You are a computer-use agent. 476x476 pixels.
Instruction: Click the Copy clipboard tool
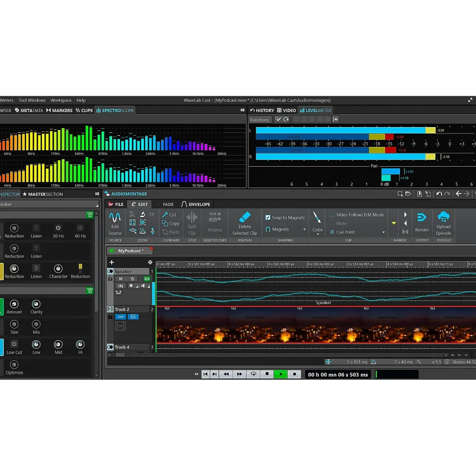pos(171,223)
